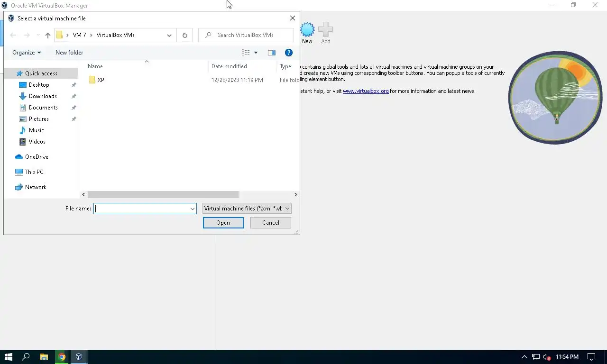Open the Windows Start menu
Screen dimensions: 607x364
[8, 357]
